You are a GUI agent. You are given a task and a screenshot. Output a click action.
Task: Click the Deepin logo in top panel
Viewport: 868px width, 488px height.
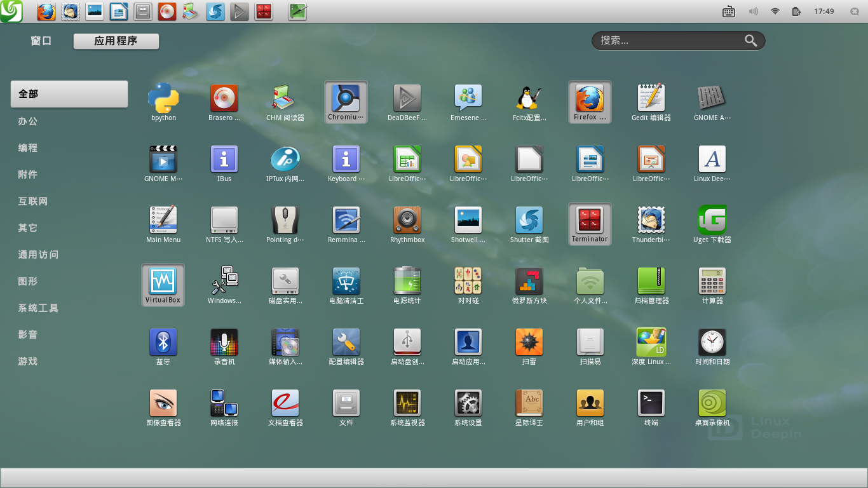[x=11, y=11]
